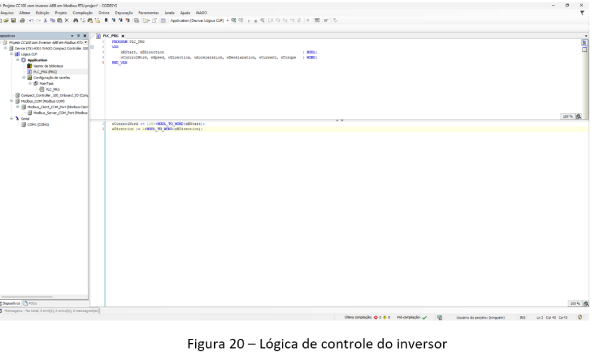Select Gestor de biblioteca in tree
The width and height of the screenshot is (595, 364).
coord(48,66)
